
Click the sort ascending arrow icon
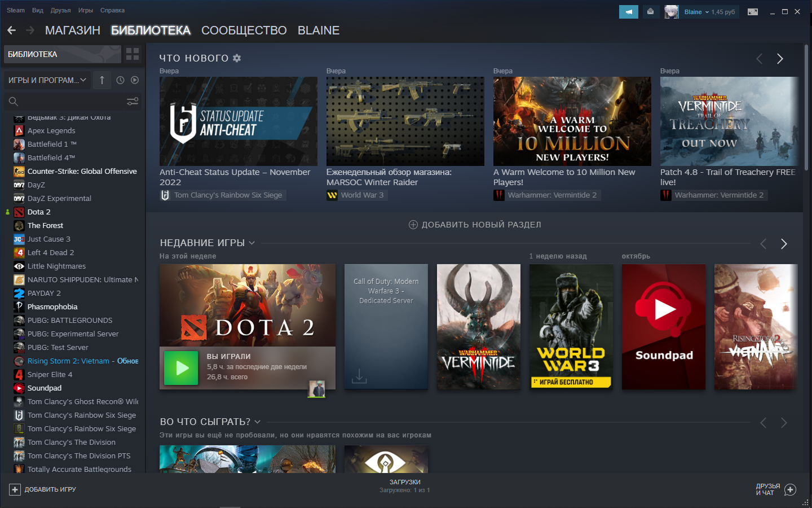click(102, 80)
